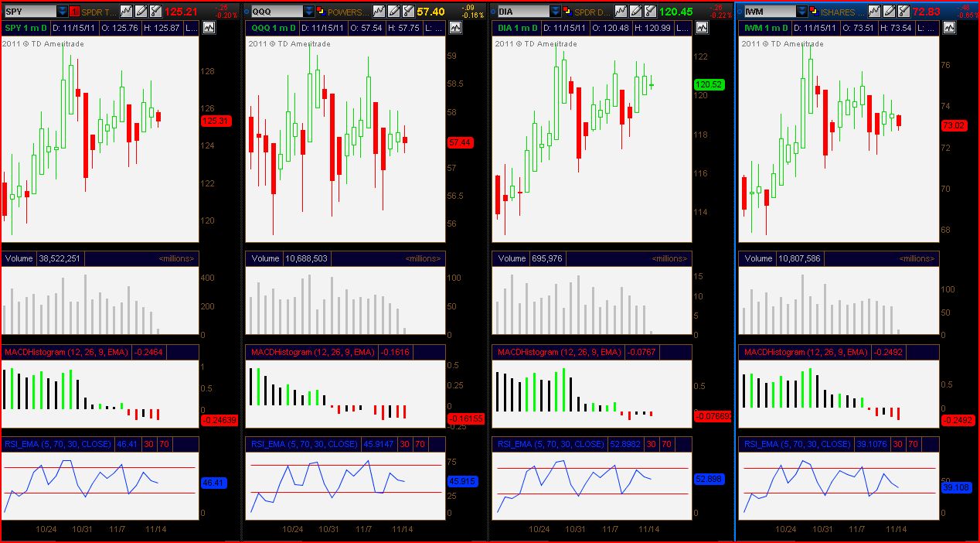980x543 pixels.
Task: Open the SPY chart settings tool icon
Action: (156, 12)
